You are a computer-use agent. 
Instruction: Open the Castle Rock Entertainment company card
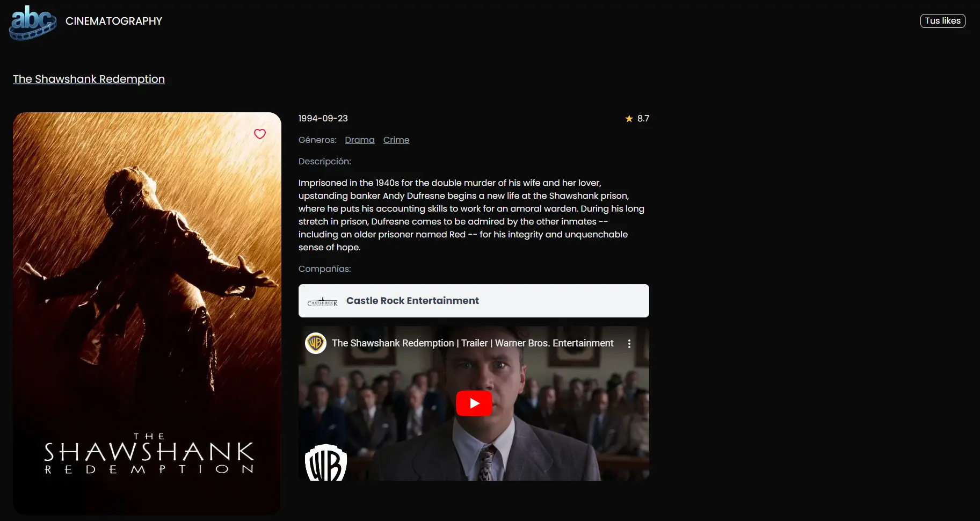474,301
